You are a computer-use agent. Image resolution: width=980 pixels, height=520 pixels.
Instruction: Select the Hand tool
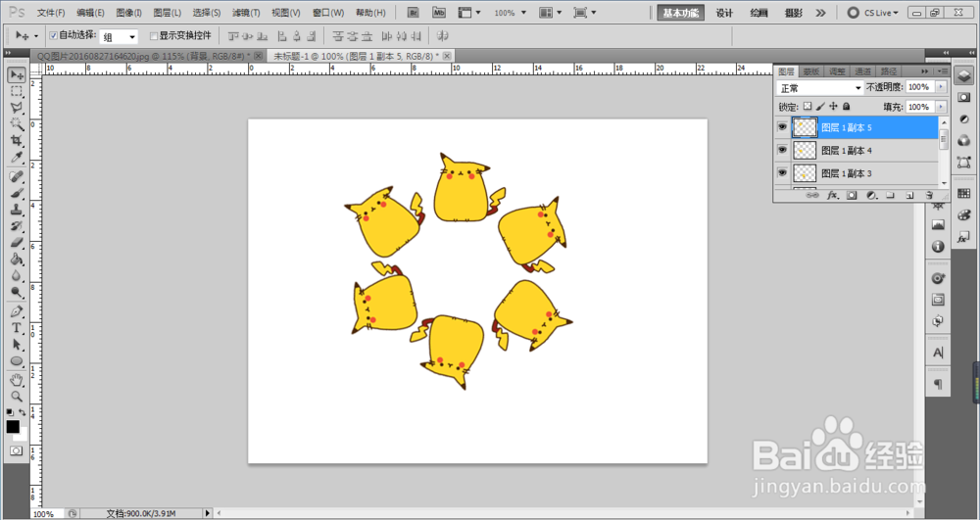pyautogui.click(x=17, y=380)
